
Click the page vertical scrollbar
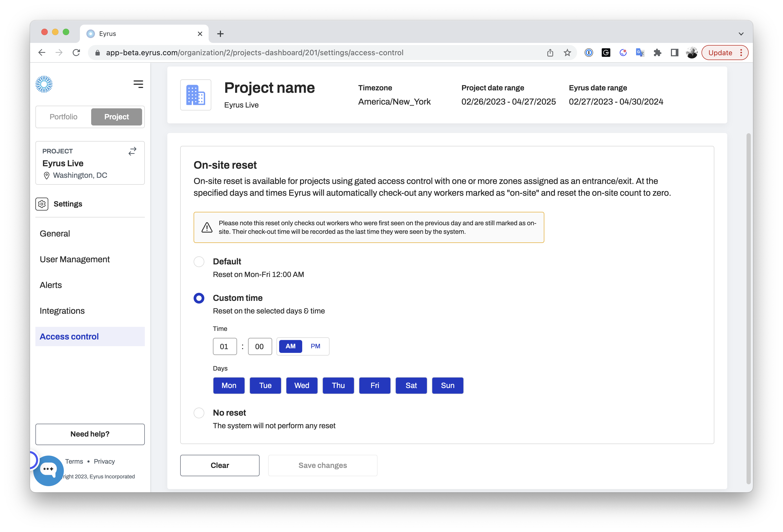[749, 308]
